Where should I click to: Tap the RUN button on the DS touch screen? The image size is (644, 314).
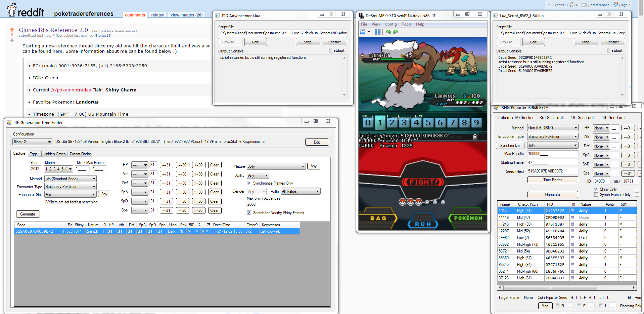423,224
